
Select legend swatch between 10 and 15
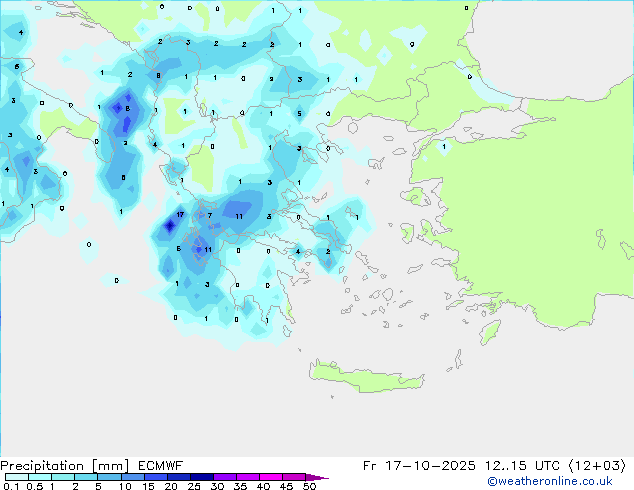[x=132, y=477]
